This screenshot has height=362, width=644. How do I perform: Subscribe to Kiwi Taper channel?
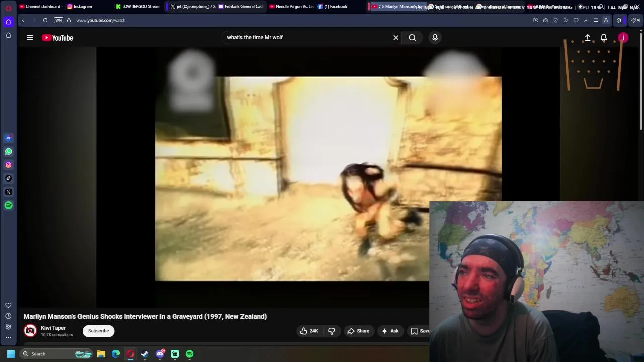(x=98, y=331)
